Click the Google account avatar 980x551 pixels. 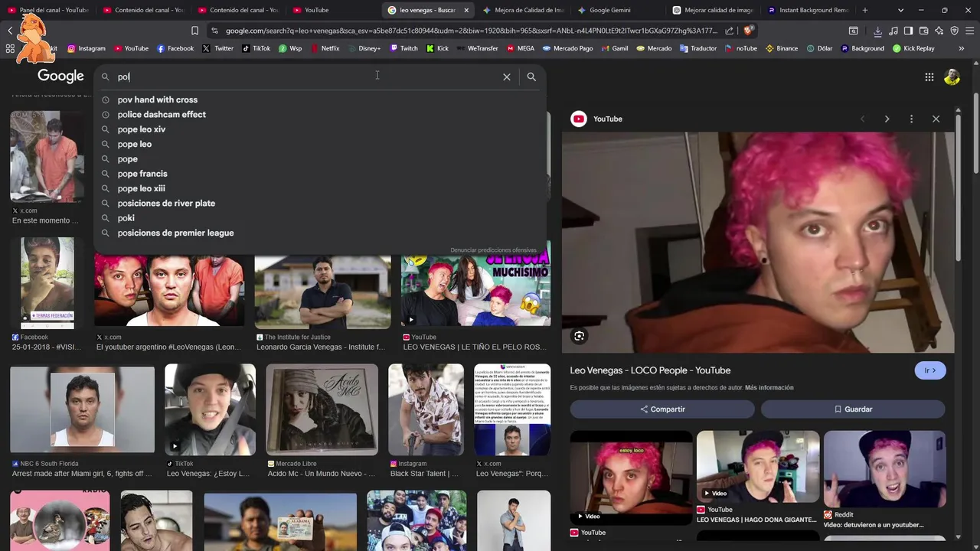coord(952,77)
